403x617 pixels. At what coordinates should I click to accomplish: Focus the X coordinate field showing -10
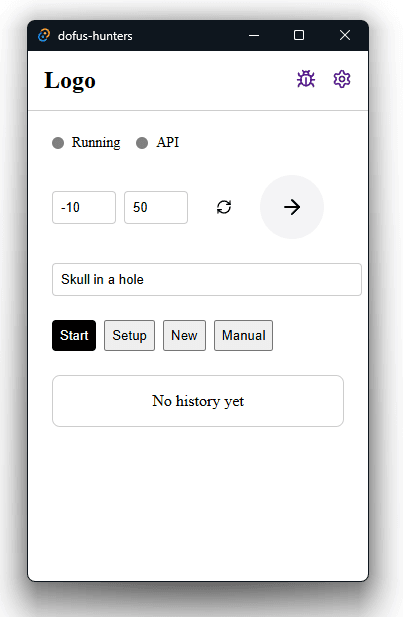coord(84,207)
